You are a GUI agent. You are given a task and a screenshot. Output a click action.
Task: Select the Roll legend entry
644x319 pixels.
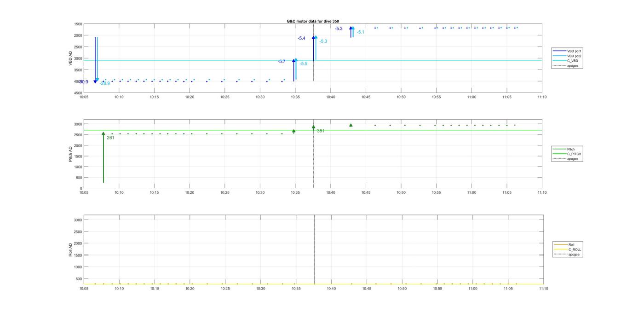click(564, 245)
